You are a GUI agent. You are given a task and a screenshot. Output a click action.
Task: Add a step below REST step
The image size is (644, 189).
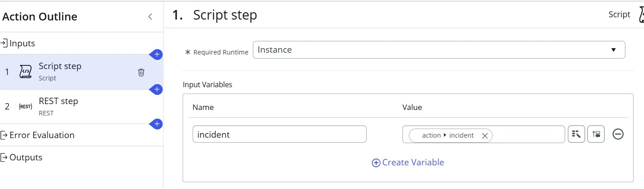click(x=157, y=124)
